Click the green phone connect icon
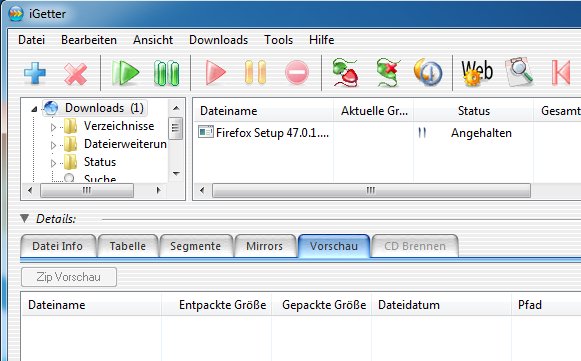The height and width of the screenshot is (361, 581). point(346,73)
